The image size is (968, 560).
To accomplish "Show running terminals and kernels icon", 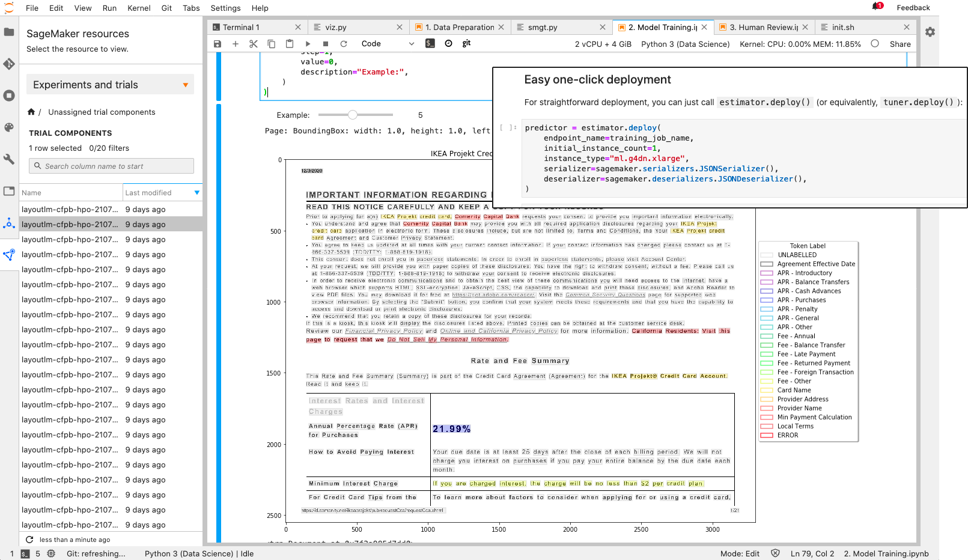I will click(x=9, y=96).
